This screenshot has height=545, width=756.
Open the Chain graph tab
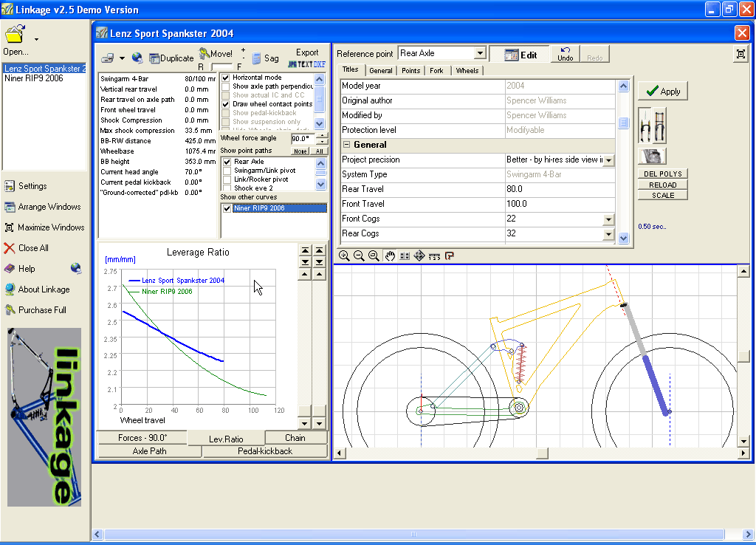(x=295, y=438)
